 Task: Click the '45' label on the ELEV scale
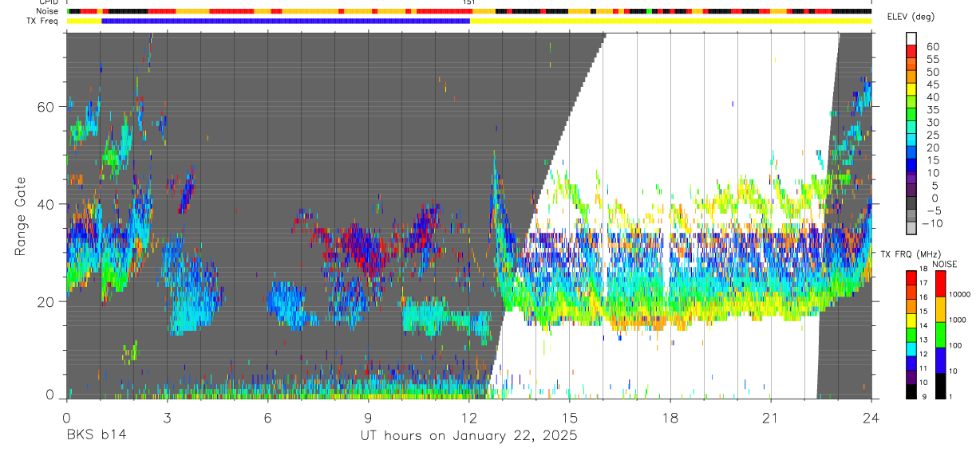coord(932,85)
